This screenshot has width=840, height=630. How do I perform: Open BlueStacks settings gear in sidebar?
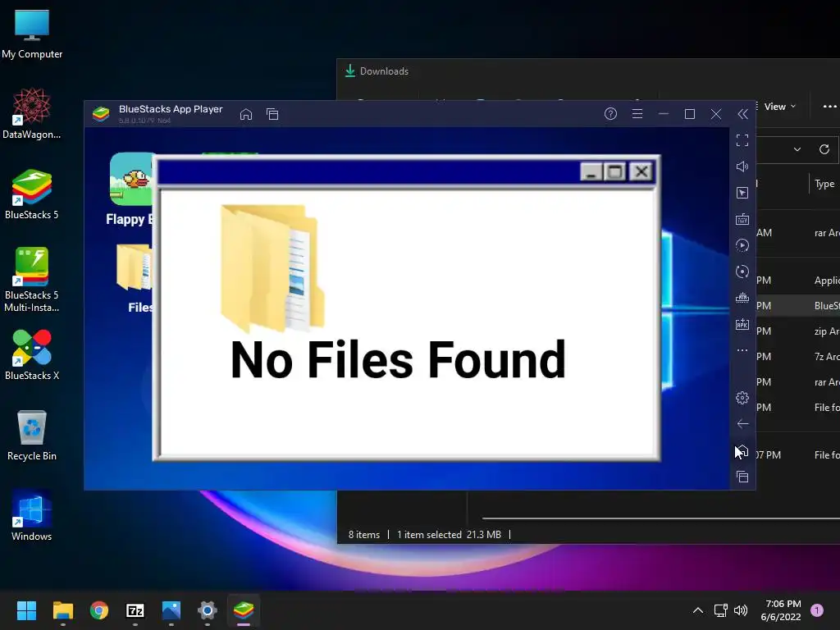[x=742, y=398]
